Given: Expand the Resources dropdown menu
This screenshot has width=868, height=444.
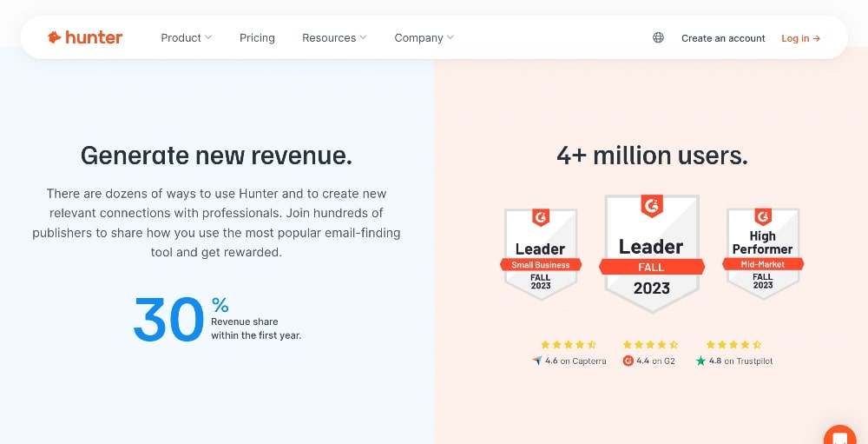Looking at the screenshot, I should click(x=334, y=37).
